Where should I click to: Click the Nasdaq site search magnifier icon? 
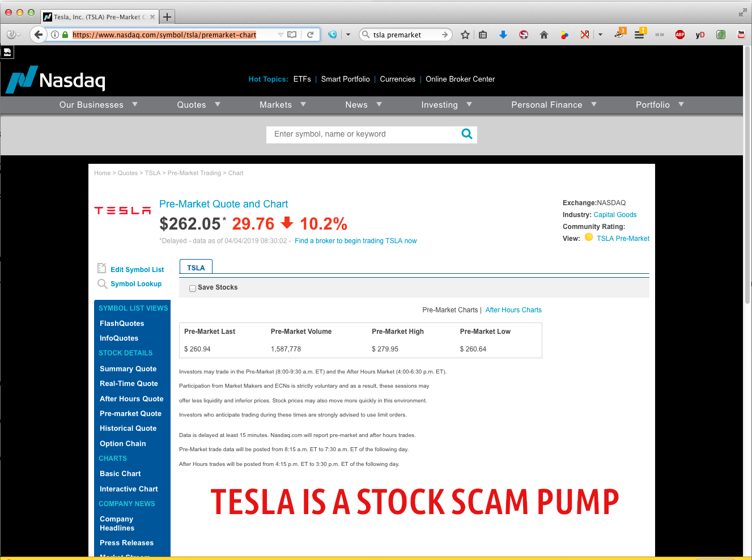coord(467,134)
